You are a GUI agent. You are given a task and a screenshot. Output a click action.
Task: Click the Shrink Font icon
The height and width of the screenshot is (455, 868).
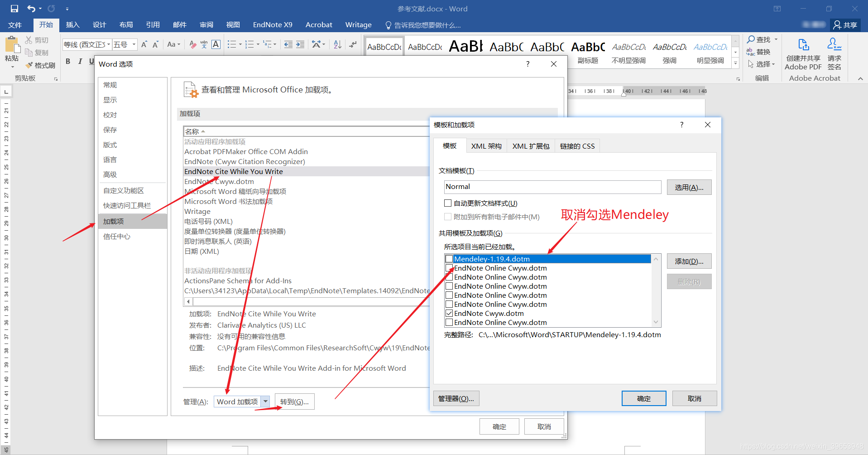click(x=155, y=44)
